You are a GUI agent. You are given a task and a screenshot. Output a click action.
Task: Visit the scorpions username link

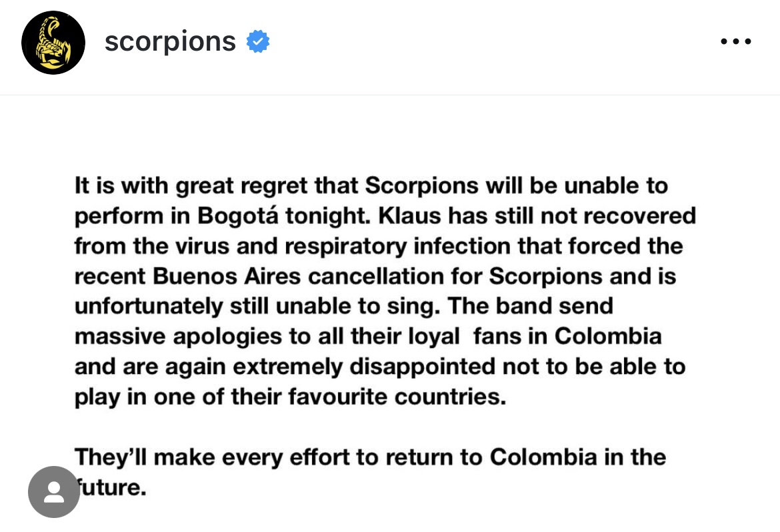(x=170, y=41)
